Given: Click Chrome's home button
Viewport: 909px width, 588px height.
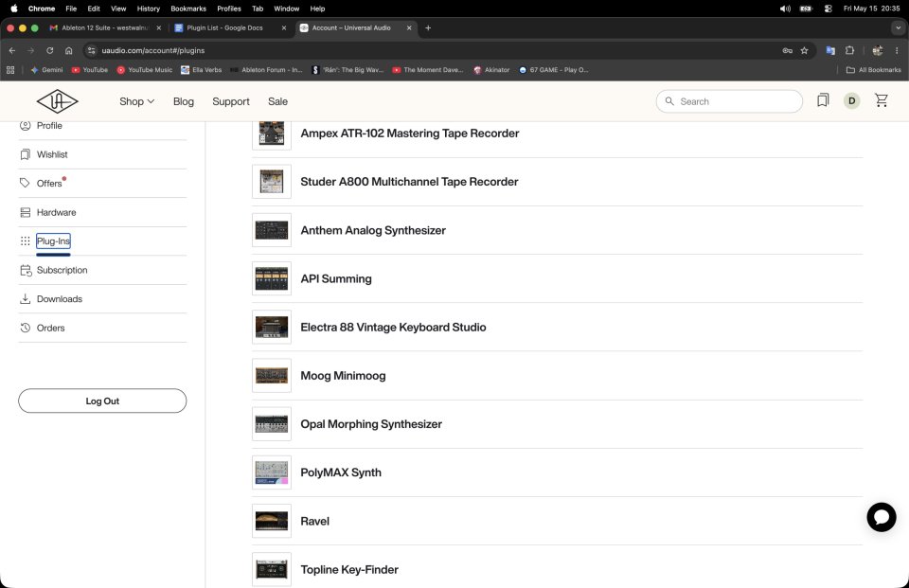Looking at the screenshot, I should [68, 50].
